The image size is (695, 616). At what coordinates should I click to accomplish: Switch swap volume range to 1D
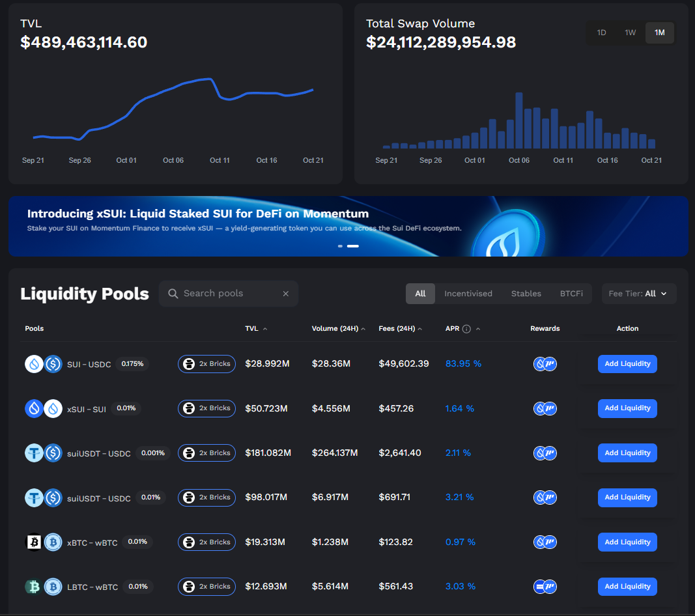[x=601, y=32]
